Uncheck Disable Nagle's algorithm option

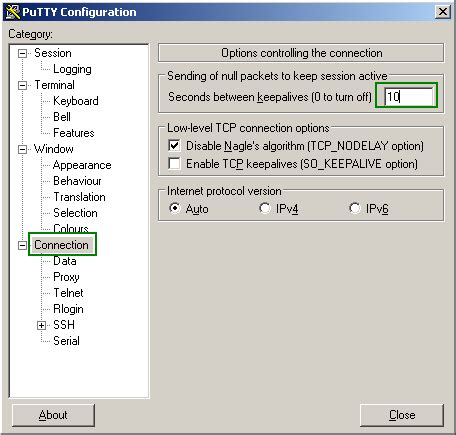tap(174, 146)
